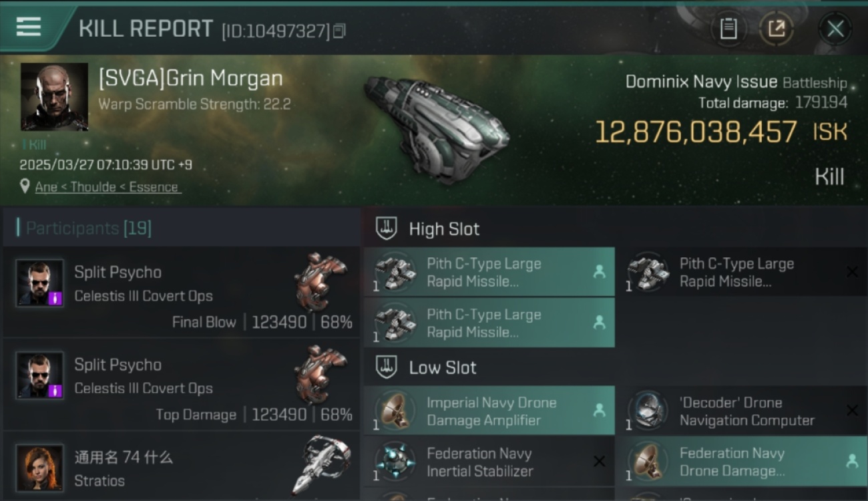Click the Stratios ship icon
This screenshot has height=501, width=868.
point(321,466)
